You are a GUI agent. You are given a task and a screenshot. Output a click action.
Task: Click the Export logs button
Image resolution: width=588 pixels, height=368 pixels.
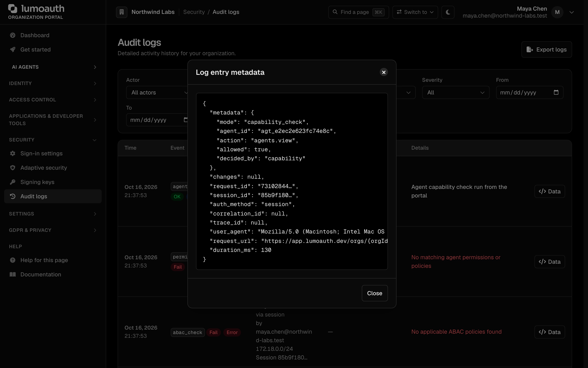pyautogui.click(x=546, y=50)
